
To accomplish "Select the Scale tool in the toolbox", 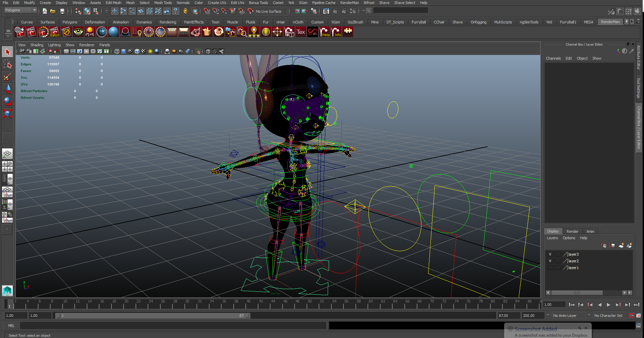I will coord(7,114).
